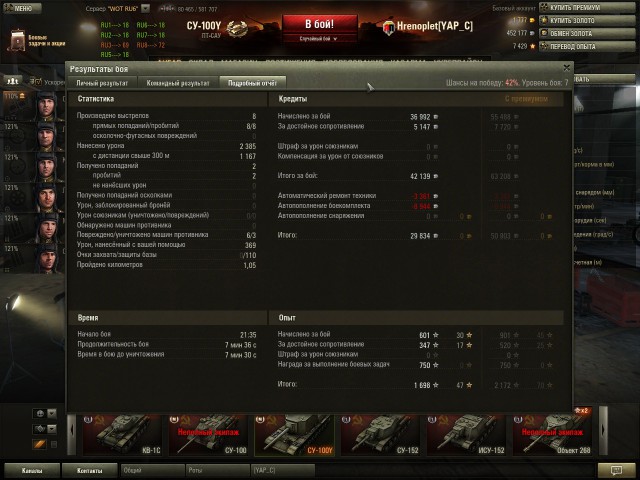This screenshot has height=480, width=640.
Task: Click the credits icon beside 452 177
Action: [532, 33]
